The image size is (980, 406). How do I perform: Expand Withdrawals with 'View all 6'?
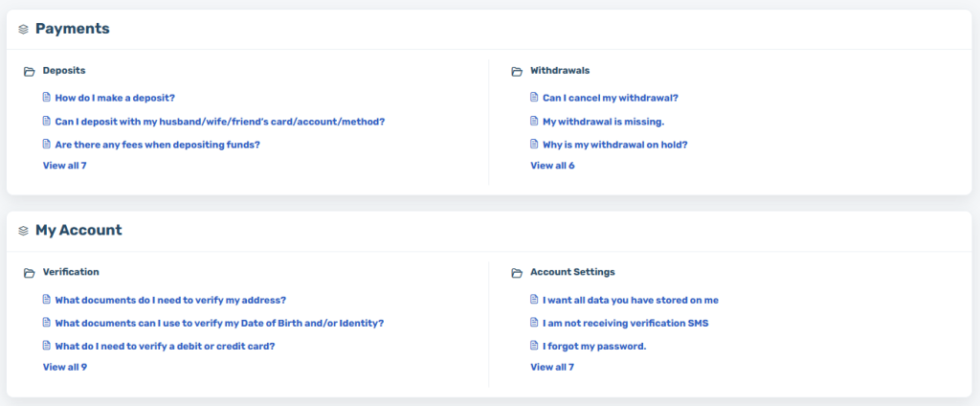552,165
